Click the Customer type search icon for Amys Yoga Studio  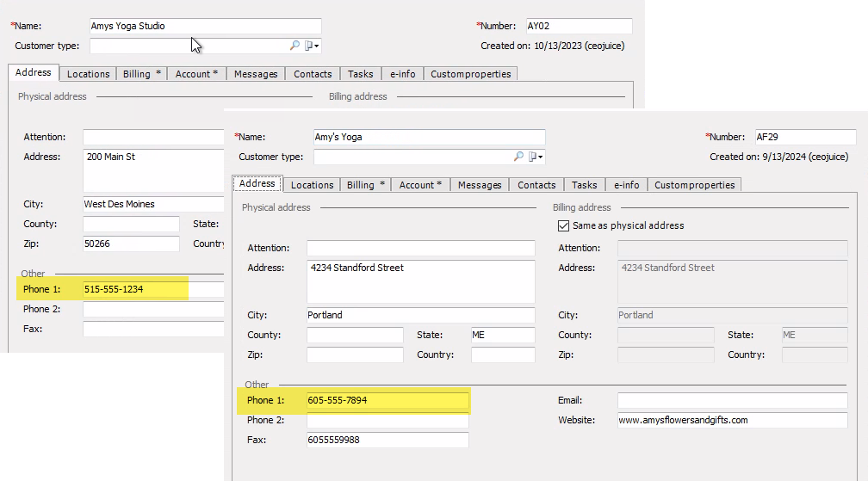pos(294,46)
